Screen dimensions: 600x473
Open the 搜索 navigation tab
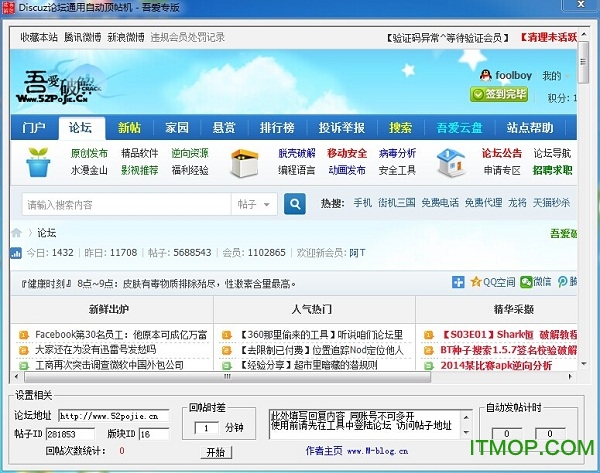pos(400,127)
